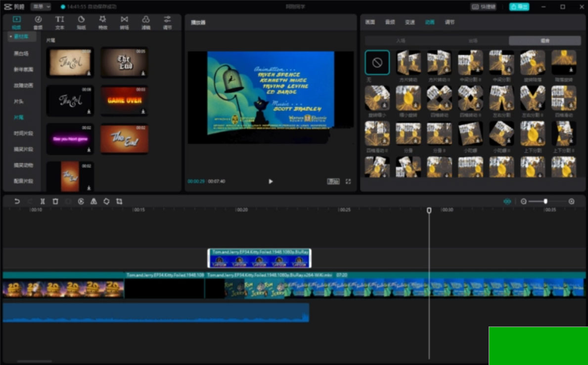Open the stickers panel icon
The width and height of the screenshot is (588, 365).
(x=81, y=22)
